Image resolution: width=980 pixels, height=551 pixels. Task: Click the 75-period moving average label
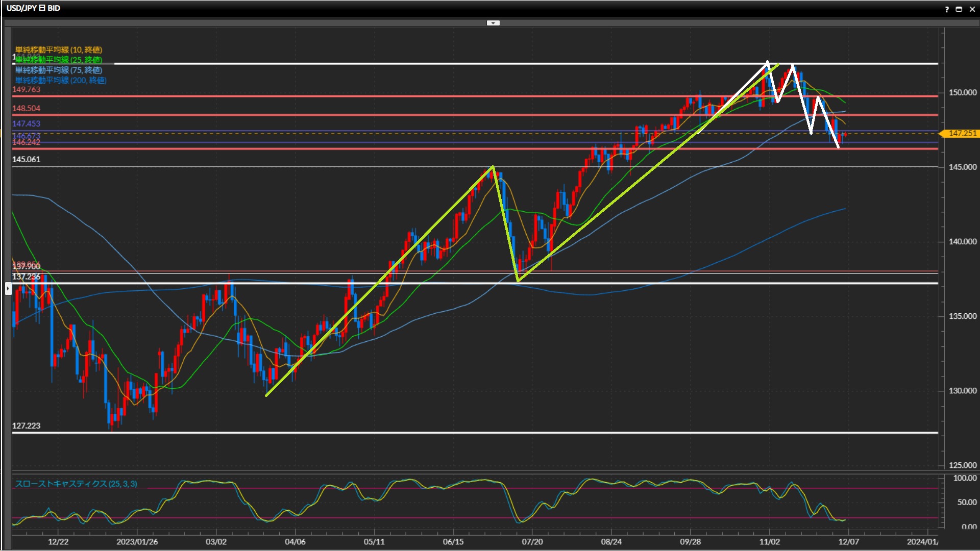tap(59, 70)
